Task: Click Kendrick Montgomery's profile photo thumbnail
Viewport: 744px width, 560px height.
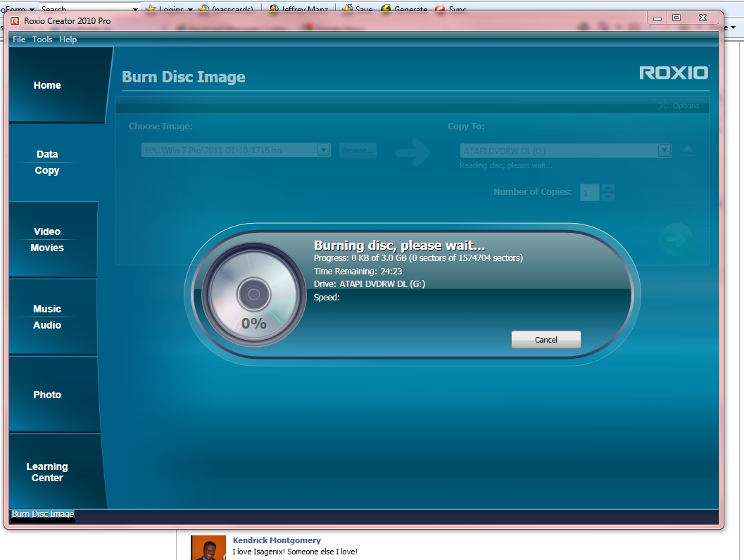Action: click(208, 547)
